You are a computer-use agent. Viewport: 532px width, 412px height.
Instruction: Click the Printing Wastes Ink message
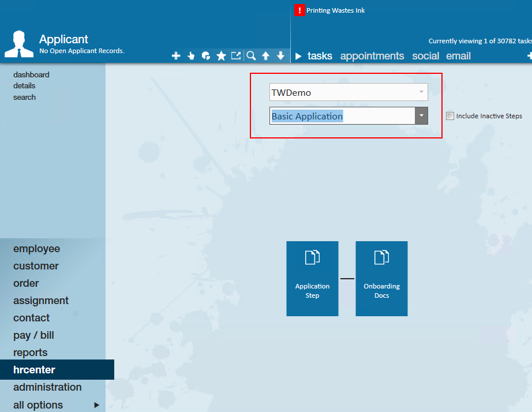click(x=335, y=10)
